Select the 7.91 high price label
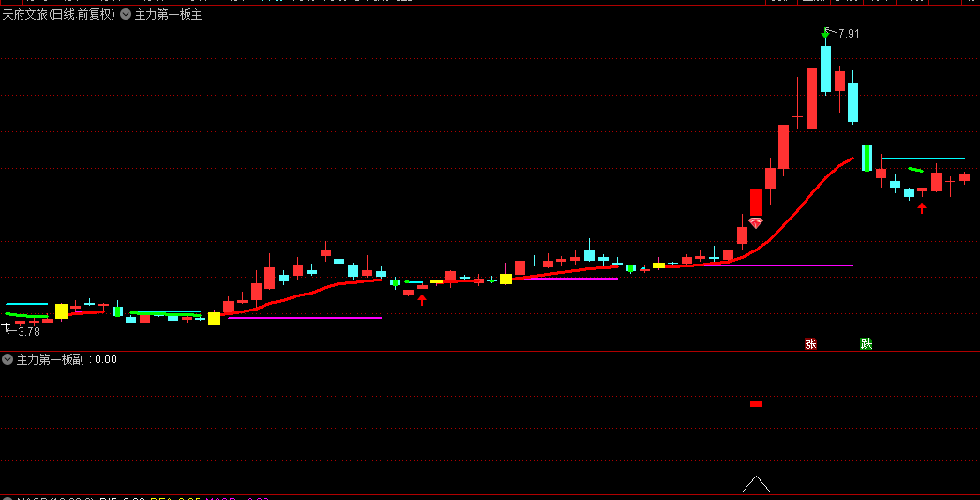Screen dimensions: 980x500 [848, 34]
